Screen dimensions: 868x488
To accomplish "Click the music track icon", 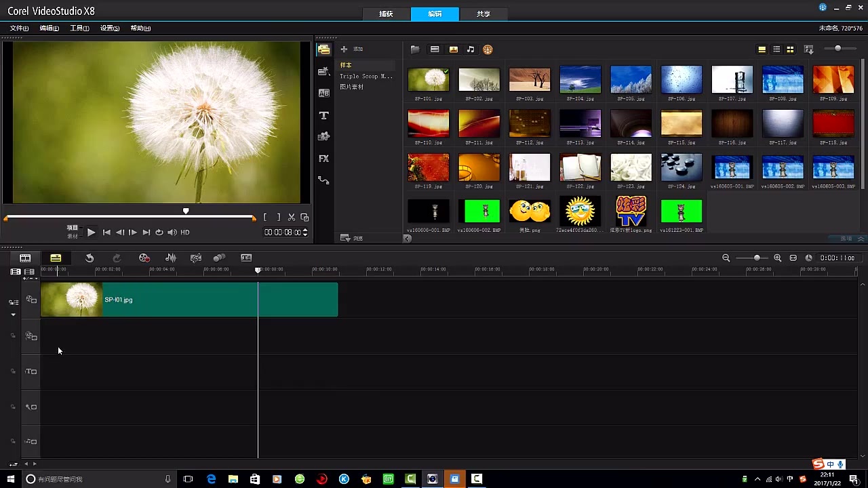I will [31, 441].
